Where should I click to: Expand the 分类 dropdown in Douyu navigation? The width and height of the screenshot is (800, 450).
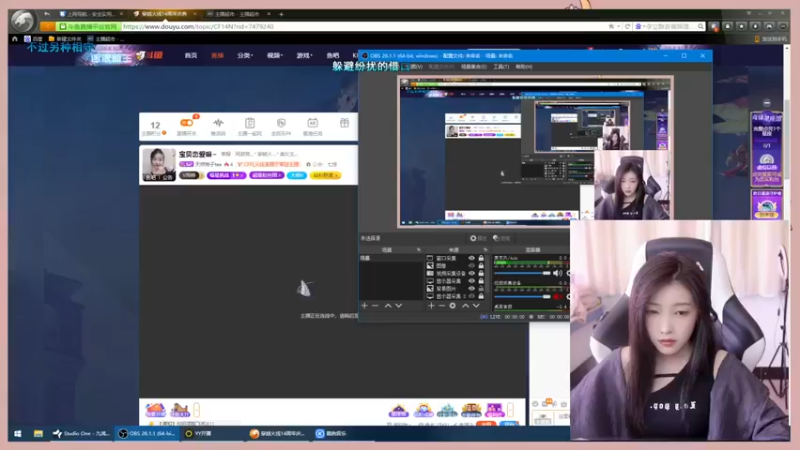point(245,56)
